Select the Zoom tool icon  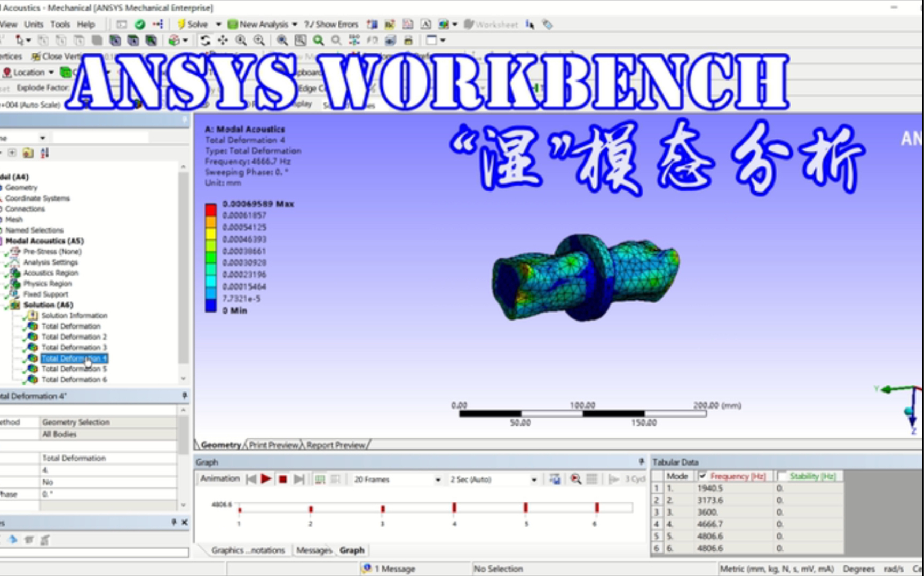point(241,40)
